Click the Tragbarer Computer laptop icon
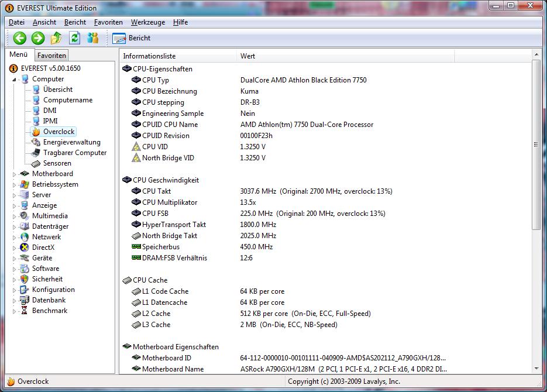Viewport: 547px width, 392px height. 36,153
